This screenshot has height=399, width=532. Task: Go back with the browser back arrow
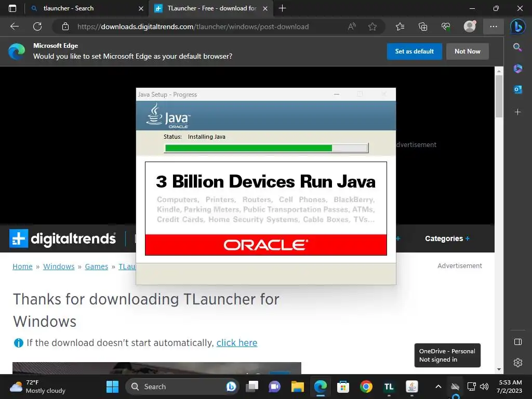click(x=14, y=26)
